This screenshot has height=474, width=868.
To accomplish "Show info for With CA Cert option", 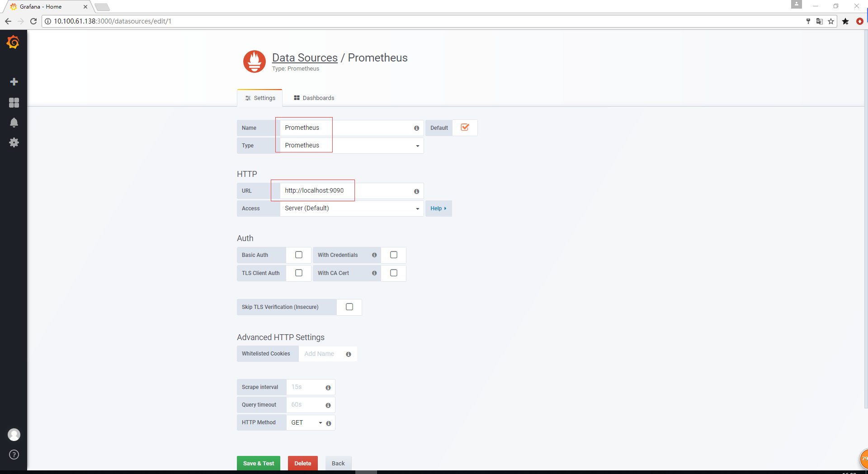I will pos(374,273).
